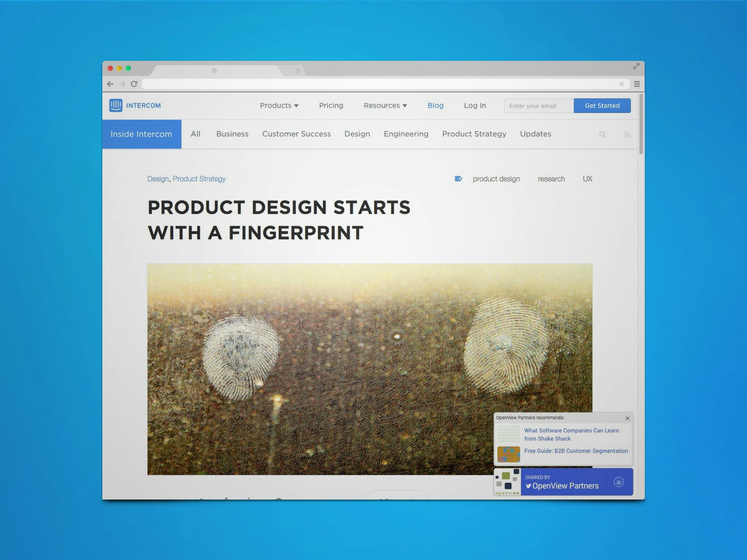This screenshot has height=560, width=747.
Task: Open the Blog menu item
Action: 435,106
